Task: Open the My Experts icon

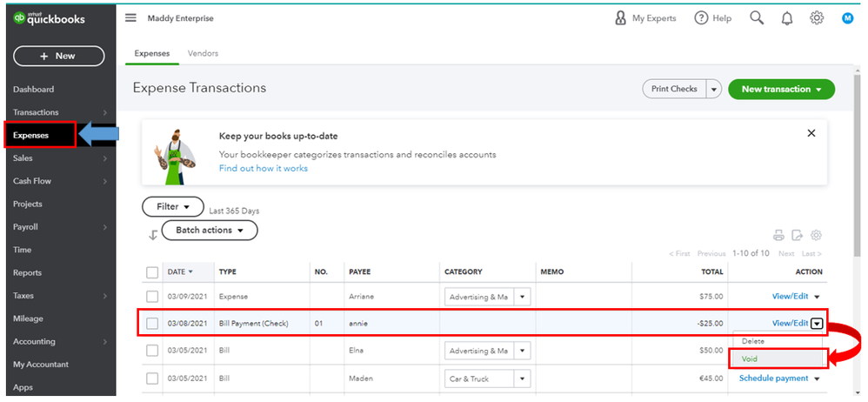Action: pyautogui.click(x=621, y=18)
